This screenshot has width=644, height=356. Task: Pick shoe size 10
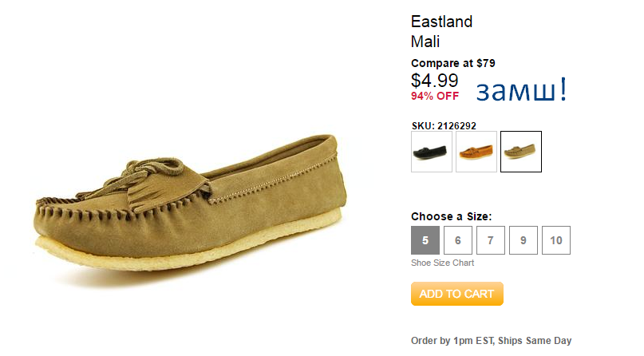coord(556,240)
